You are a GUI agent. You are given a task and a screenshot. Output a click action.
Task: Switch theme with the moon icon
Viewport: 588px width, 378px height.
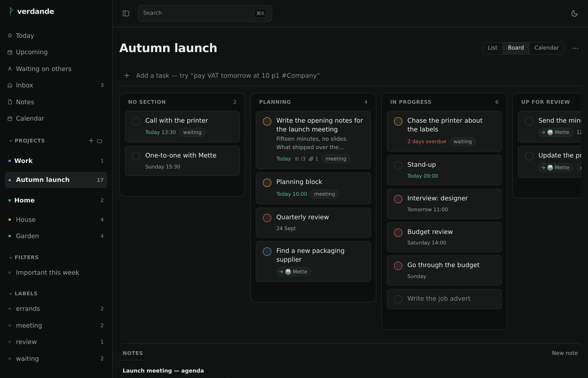tap(575, 13)
